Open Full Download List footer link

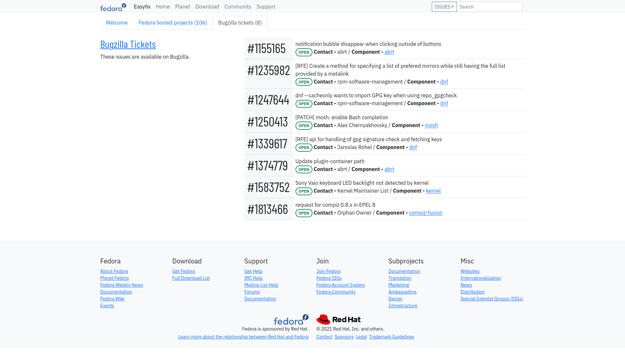tap(191, 278)
